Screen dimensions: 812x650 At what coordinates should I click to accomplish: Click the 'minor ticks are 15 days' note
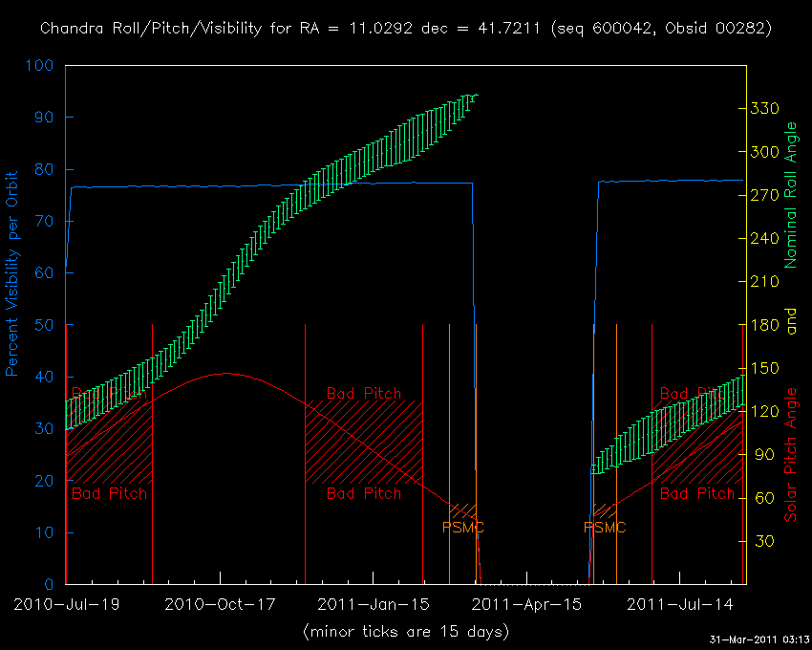point(405,632)
